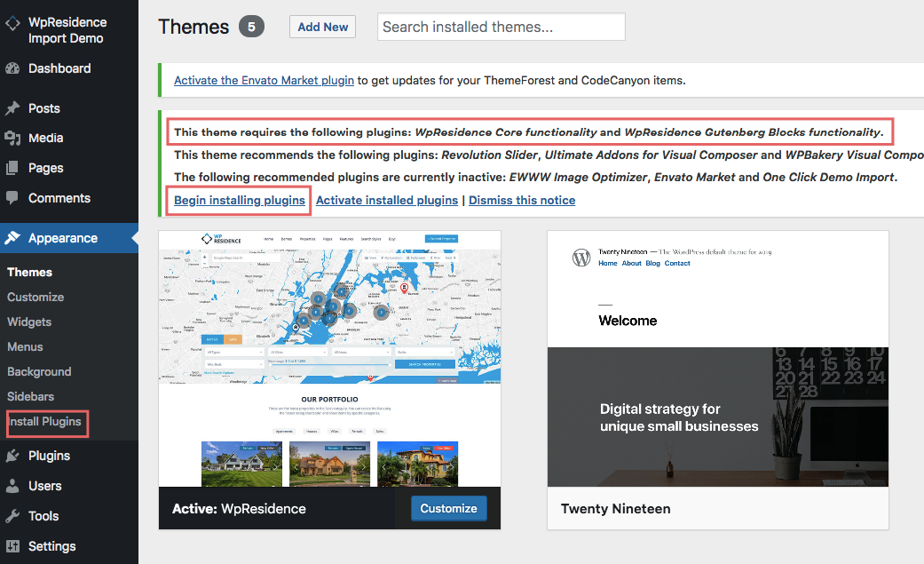The width and height of the screenshot is (924, 564).
Task: Click the blue Customize button on WpResidence
Action: click(448, 509)
